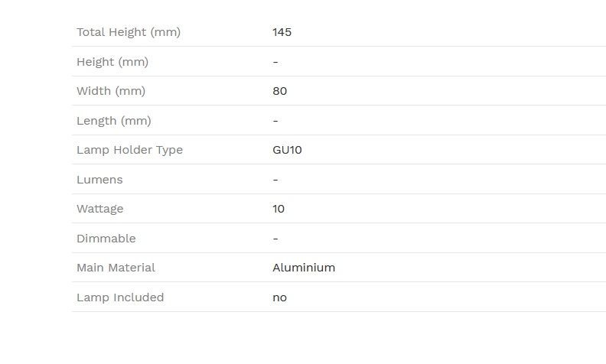
Task: Select the 'no' value for Lamp Included
Action: (x=279, y=298)
